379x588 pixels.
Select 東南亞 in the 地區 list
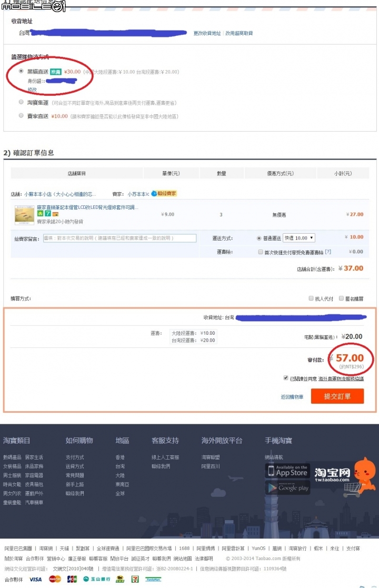(x=122, y=484)
